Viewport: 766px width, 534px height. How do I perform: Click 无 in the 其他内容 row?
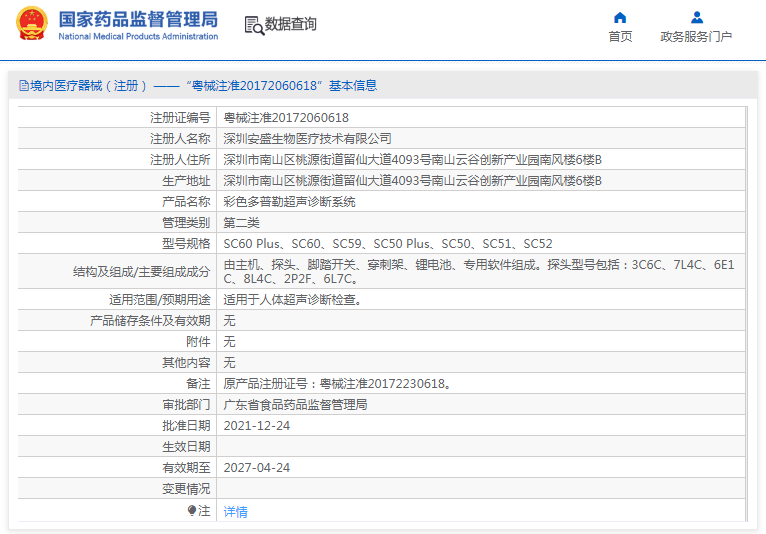229,363
